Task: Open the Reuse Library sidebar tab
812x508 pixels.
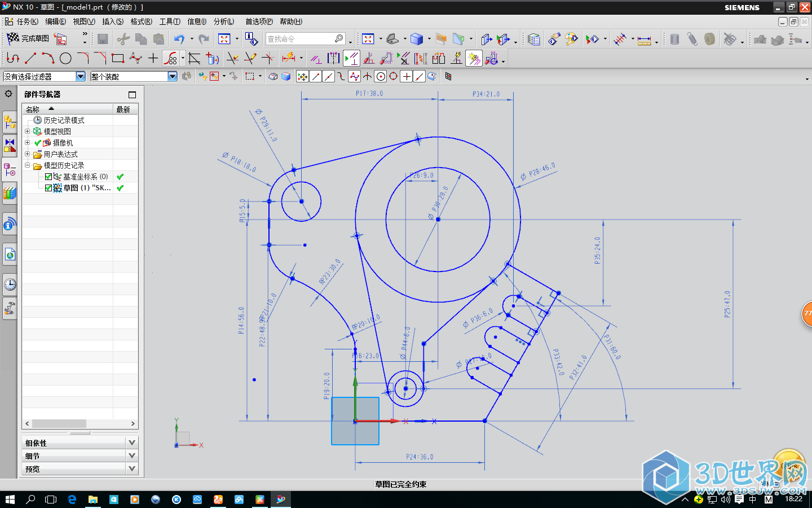Action: click(x=10, y=194)
